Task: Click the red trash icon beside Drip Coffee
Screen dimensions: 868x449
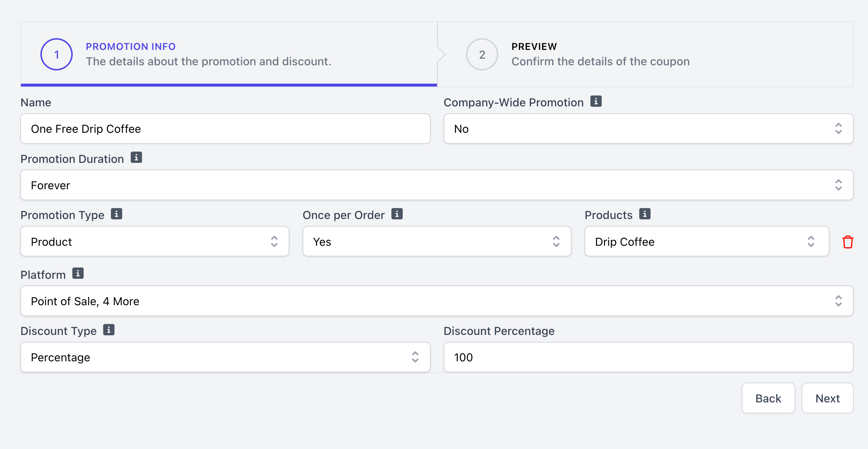Action: coord(848,242)
